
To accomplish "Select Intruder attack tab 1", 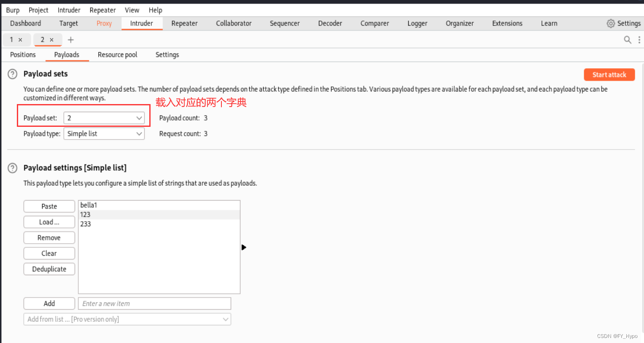I will click(x=12, y=40).
